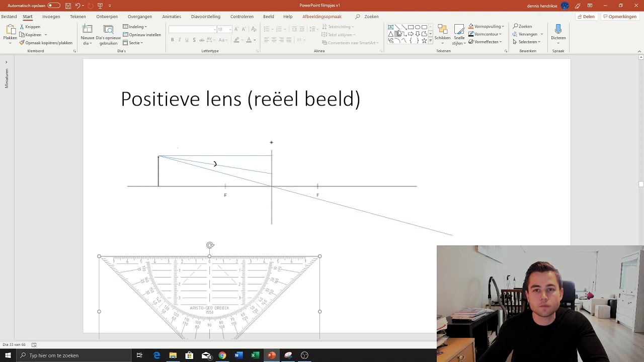The width and height of the screenshot is (644, 362).
Task: Open Google Chrome from the taskbar
Action: 222,355
